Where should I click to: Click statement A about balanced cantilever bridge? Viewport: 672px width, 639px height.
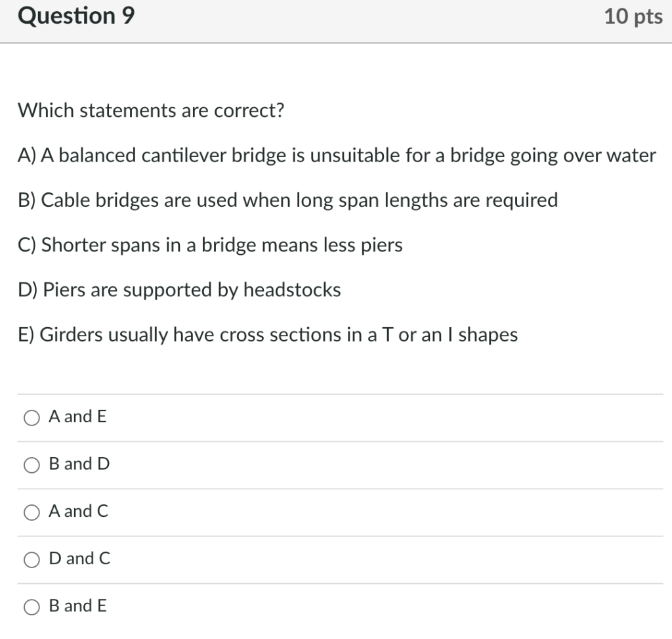(337, 156)
